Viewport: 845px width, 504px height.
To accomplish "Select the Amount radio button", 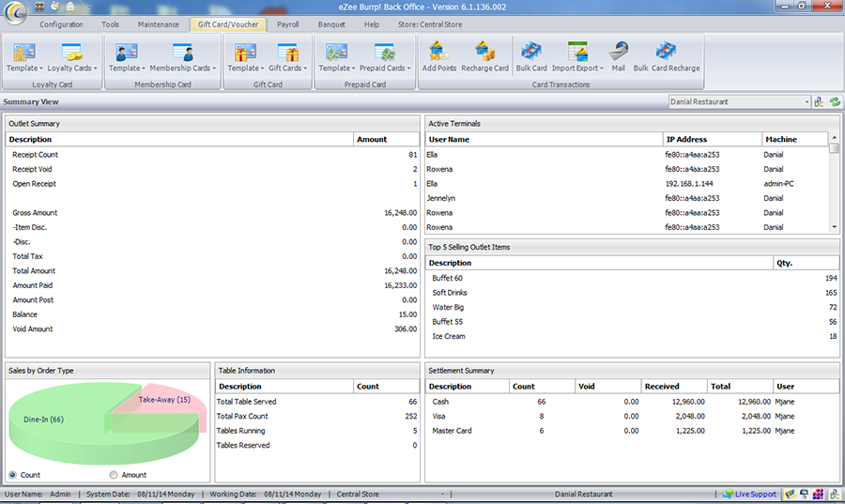I will [x=114, y=475].
